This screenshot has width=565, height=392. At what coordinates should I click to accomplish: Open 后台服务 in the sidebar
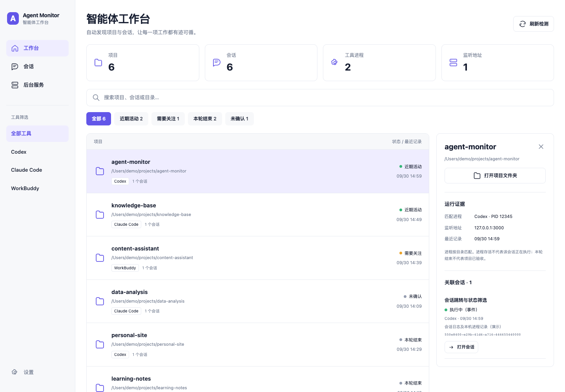(37, 85)
